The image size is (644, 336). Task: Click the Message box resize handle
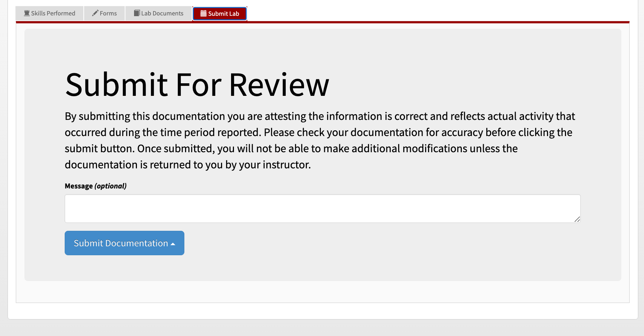point(577,219)
